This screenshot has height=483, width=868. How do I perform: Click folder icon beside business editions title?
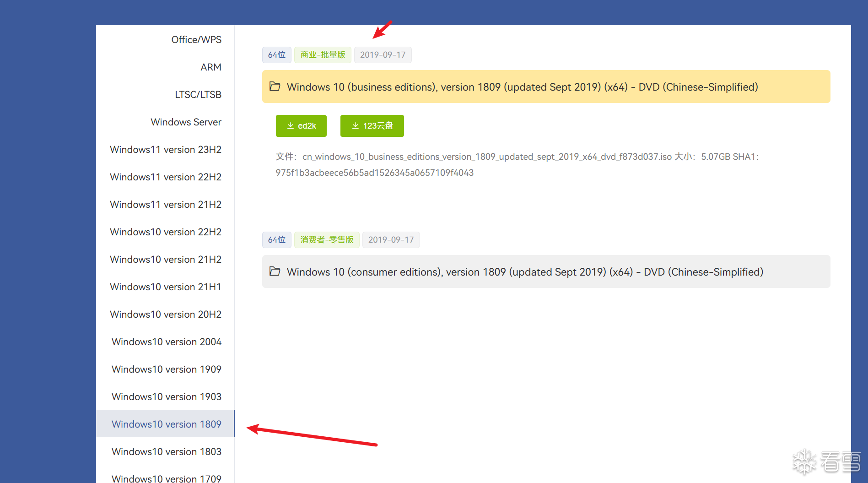[x=275, y=87]
